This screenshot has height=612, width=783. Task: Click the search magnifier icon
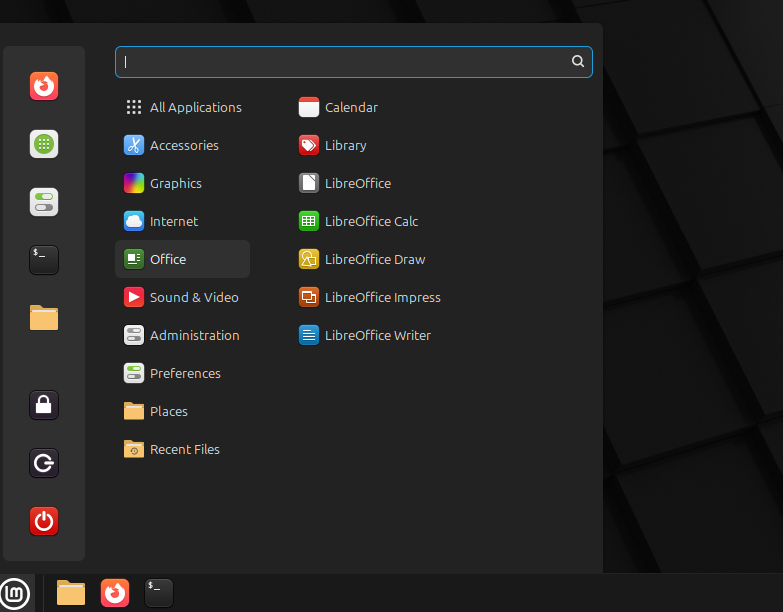[x=578, y=61]
